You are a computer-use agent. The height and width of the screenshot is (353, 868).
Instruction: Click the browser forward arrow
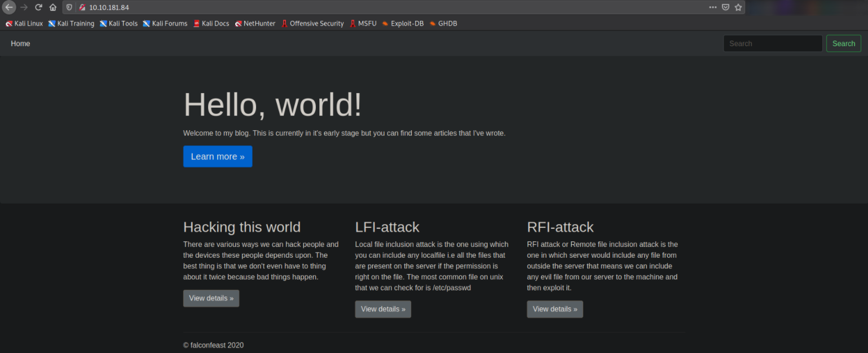24,7
